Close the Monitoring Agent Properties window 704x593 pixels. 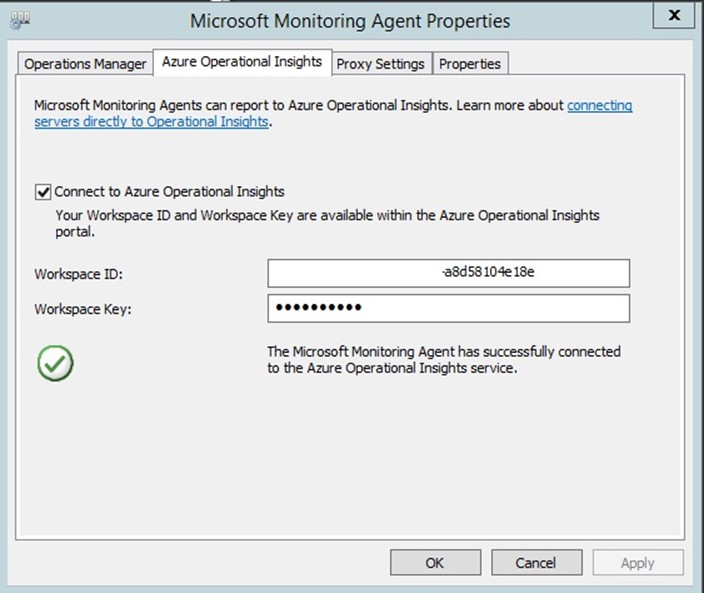(673, 15)
